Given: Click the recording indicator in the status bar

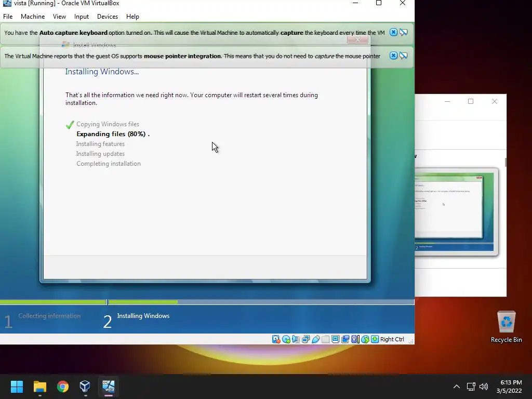Looking at the screenshot, I should point(345,339).
